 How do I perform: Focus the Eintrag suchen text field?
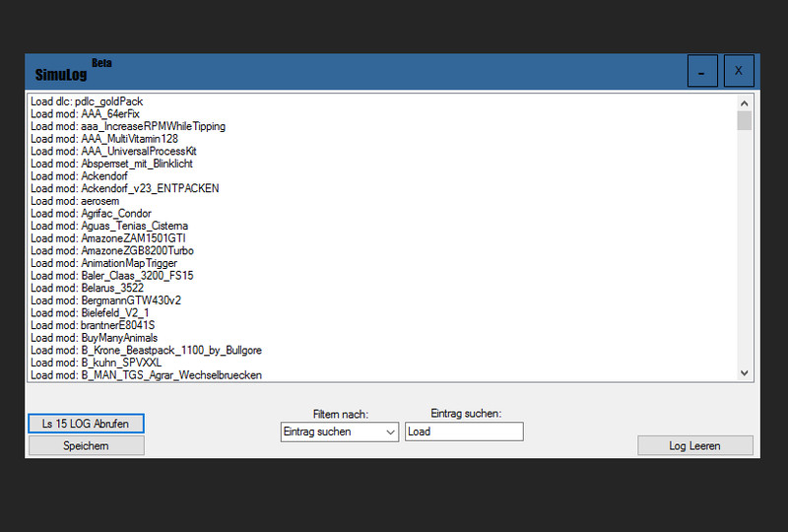463,432
